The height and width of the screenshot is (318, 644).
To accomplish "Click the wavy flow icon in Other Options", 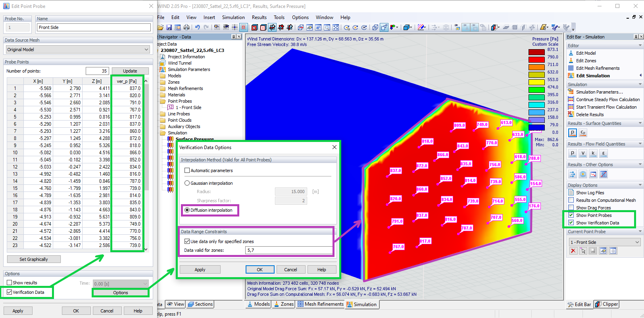I will tap(583, 174).
